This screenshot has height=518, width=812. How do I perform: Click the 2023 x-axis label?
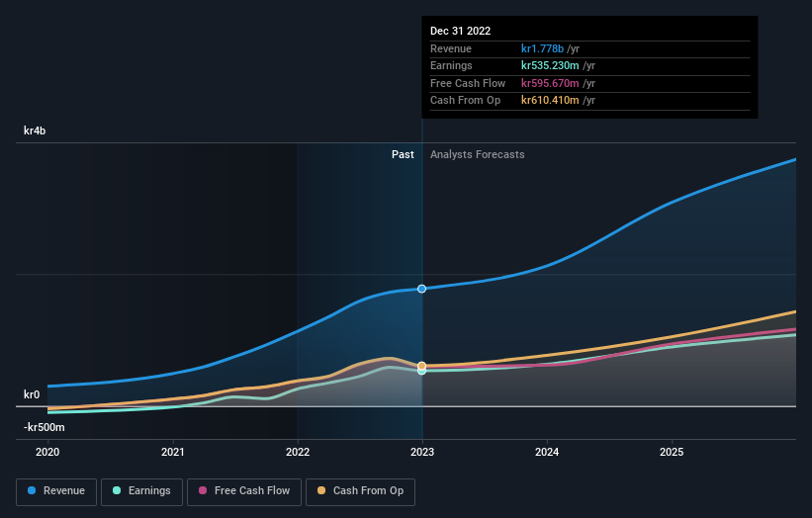tap(422, 452)
